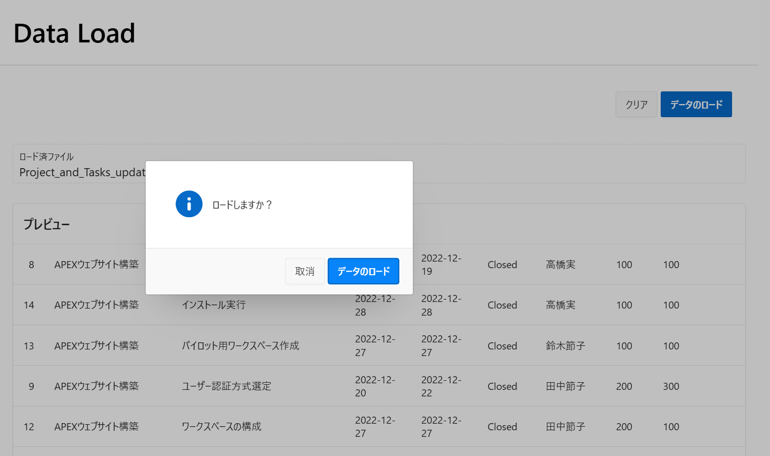Click Closed status in row 8
This screenshot has height=456, width=770.
[502, 265]
